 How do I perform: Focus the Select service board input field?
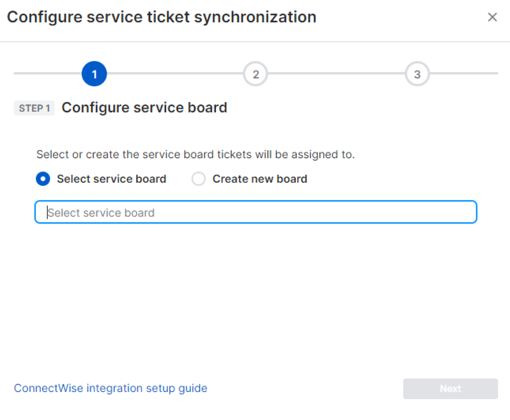256,212
